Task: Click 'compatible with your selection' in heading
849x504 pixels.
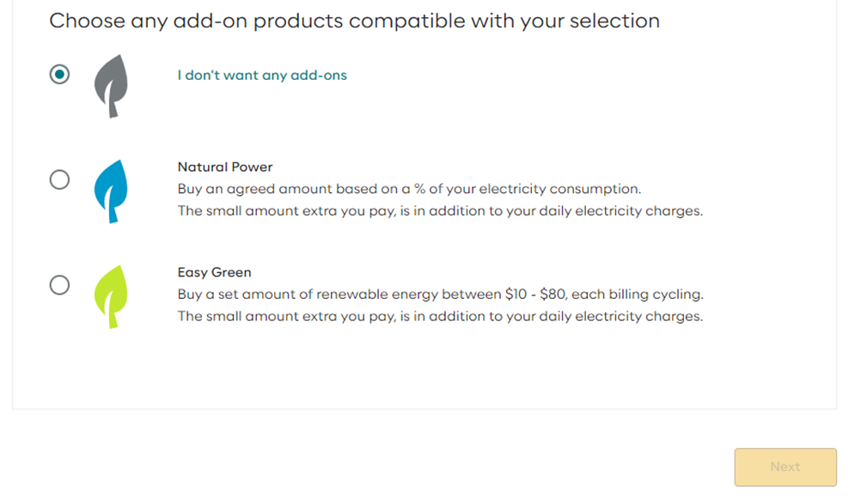Action: click(504, 21)
